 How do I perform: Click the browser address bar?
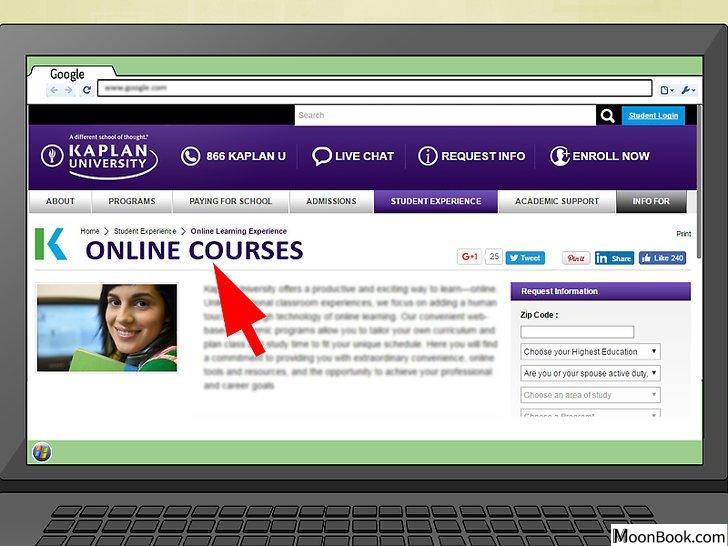(x=375, y=88)
